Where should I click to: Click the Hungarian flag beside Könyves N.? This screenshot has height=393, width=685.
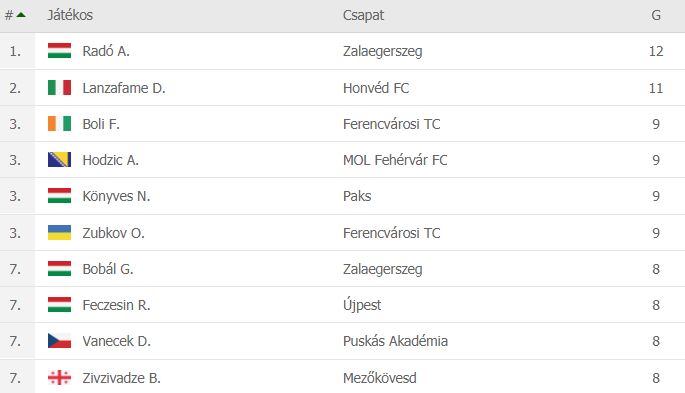point(59,196)
